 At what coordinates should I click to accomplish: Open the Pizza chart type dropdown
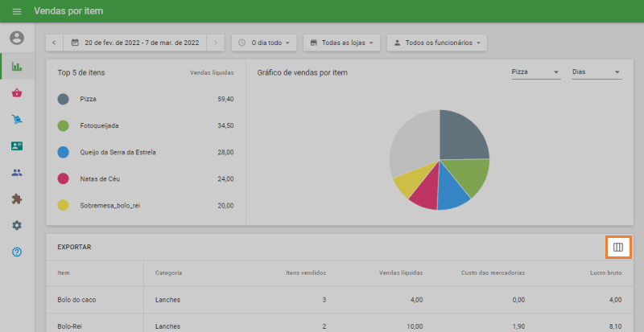535,72
